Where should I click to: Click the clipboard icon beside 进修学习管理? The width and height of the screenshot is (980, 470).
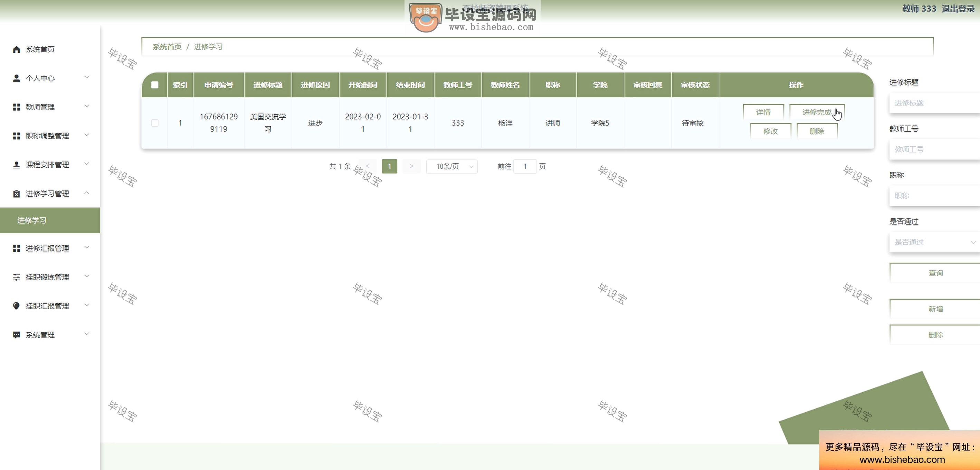coord(16,194)
